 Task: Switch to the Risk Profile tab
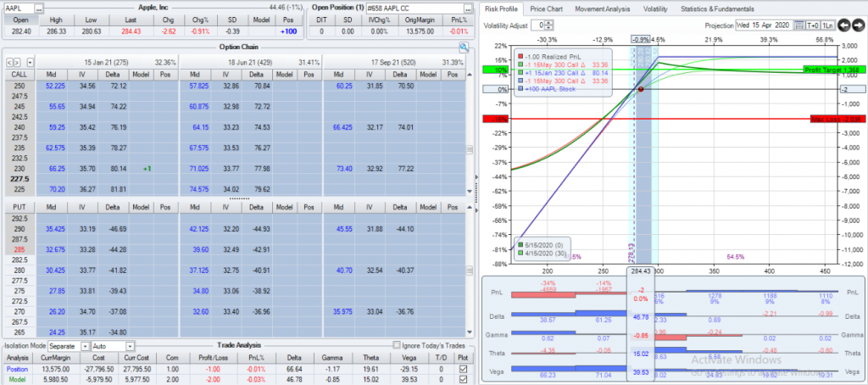click(x=501, y=8)
